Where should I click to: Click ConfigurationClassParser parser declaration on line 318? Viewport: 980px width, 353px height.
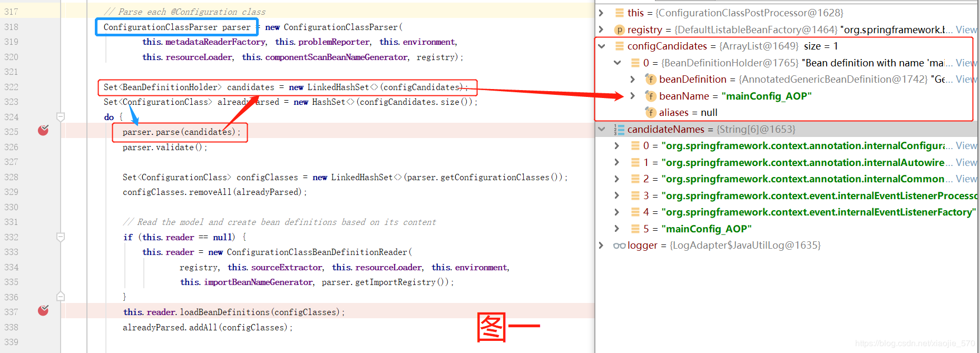coord(177,27)
